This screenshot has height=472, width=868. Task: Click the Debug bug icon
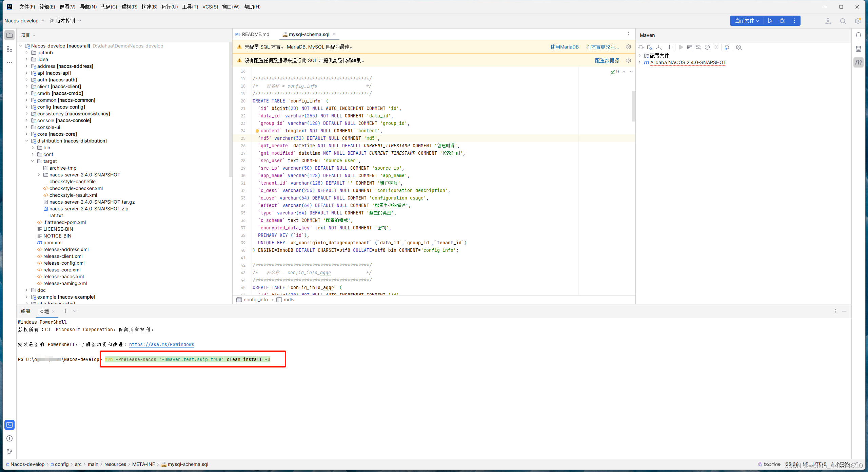[x=782, y=21]
